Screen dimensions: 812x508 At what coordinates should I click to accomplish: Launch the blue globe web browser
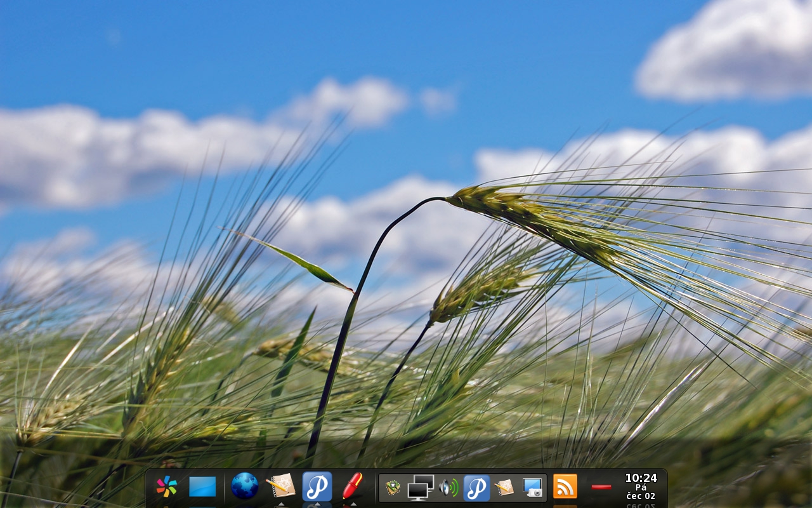245,486
